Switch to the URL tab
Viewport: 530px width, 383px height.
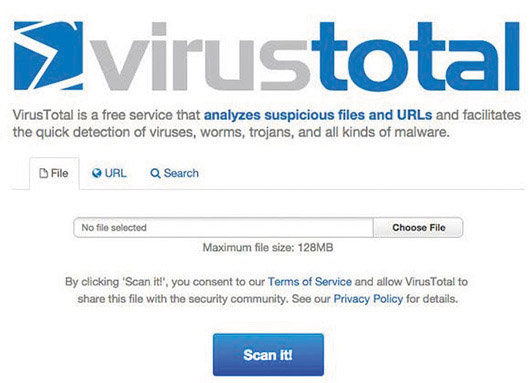click(x=109, y=173)
